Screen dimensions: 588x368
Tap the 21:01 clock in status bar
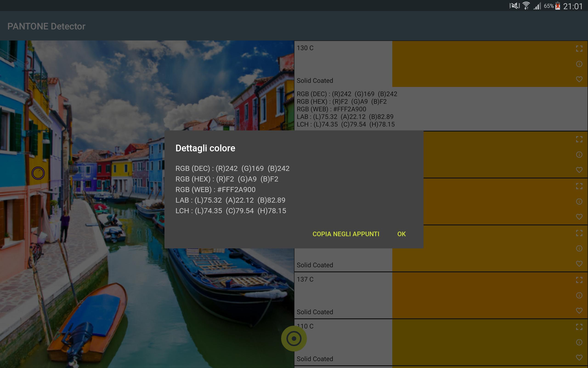pyautogui.click(x=573, y=6)
